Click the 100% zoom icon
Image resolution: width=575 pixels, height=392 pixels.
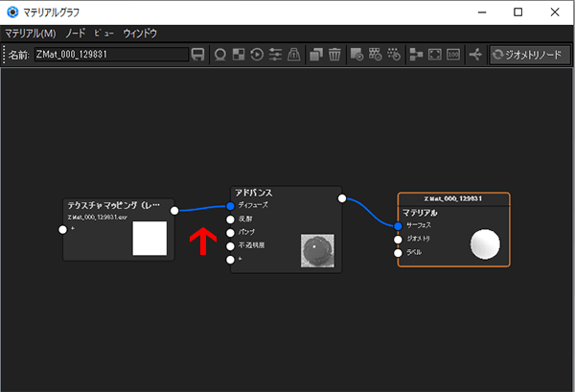[x=453, y=55]
